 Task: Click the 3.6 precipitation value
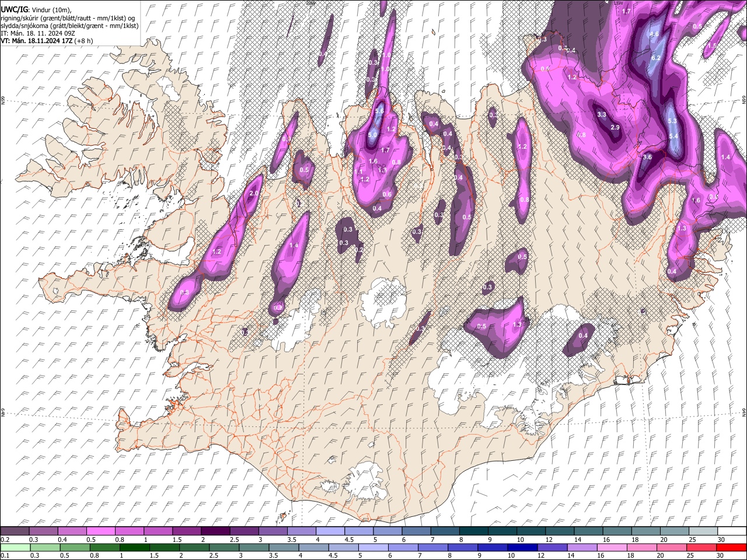click(647, 157)
